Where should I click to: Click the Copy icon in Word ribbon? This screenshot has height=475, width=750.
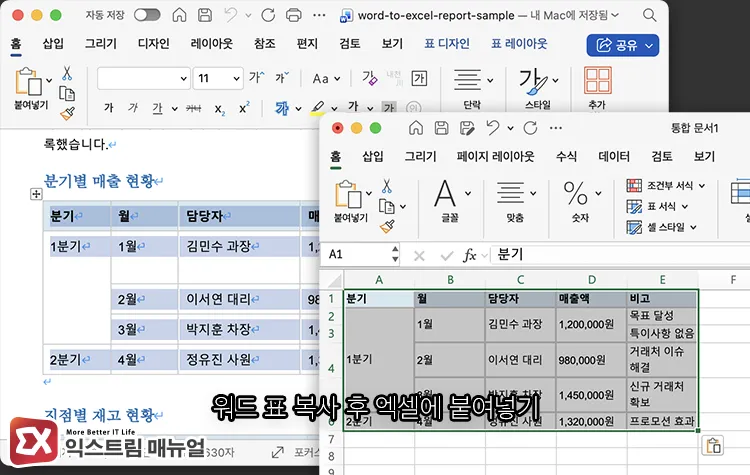point(66,93)
